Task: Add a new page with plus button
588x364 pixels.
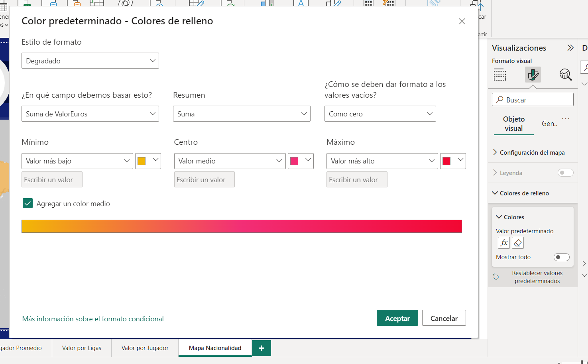Action: [x=262, y=348]
